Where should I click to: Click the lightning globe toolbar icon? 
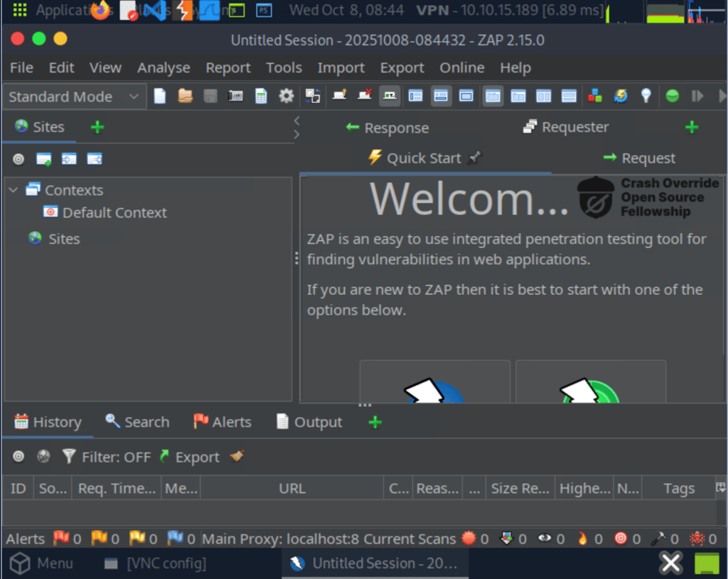coord(621,96)
